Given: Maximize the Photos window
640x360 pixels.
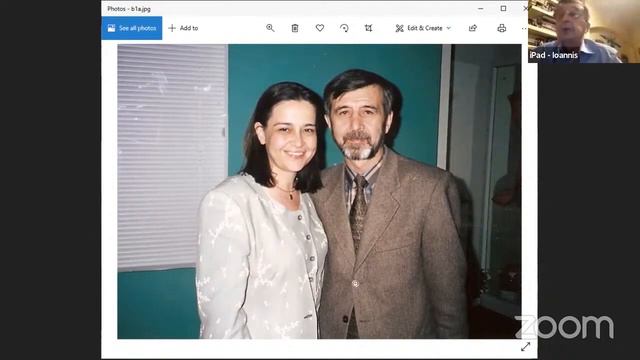Looking at the screenshot, I should click(x=503, y=8).
